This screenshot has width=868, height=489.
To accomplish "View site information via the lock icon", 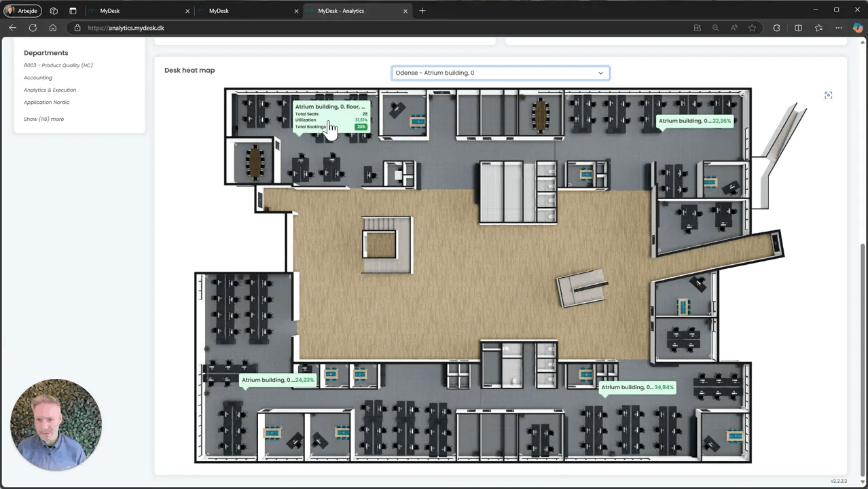I will [77, 28].
